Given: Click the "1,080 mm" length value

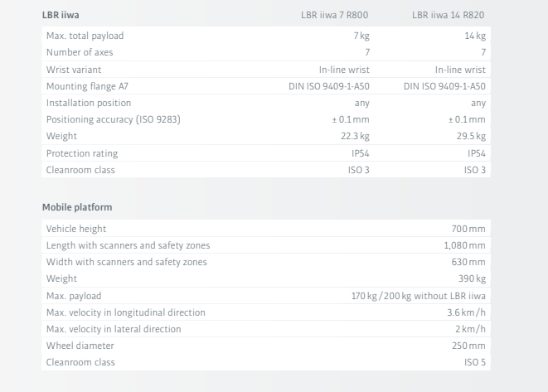Looking at the screenshot, I should [465, 245].
